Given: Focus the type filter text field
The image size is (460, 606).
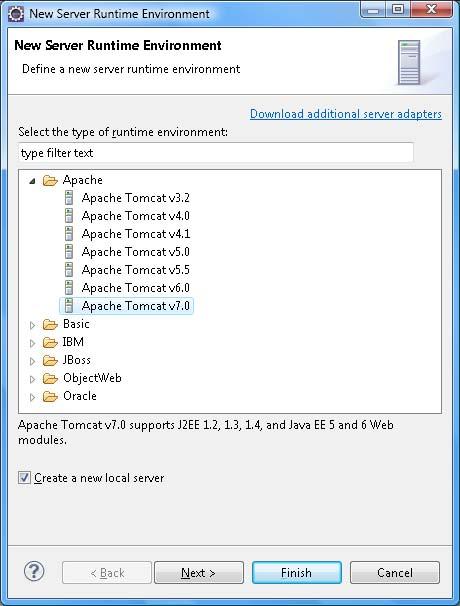Looking at the screenshot, I should [216, 153].
